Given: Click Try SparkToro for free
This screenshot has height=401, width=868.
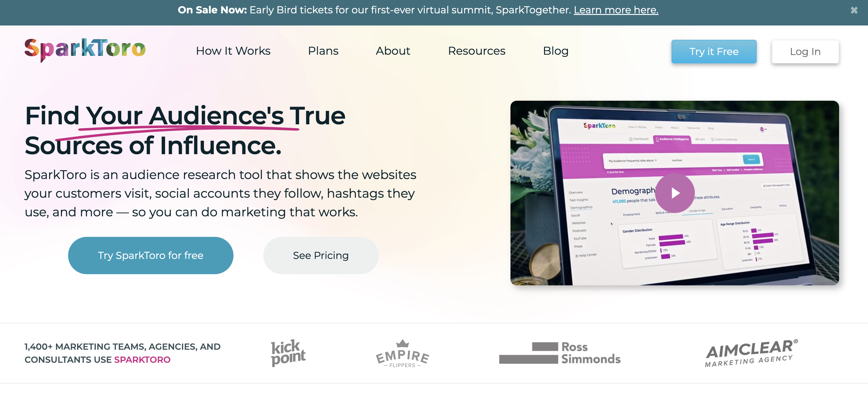Looking at the screenshot, I should pyautogui.click(x=150, y=255).
